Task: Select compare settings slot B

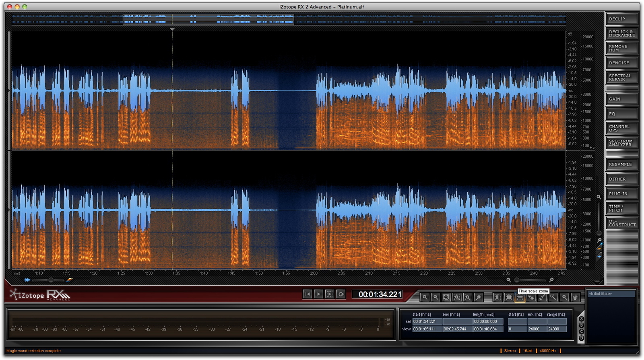Action: 581,325
